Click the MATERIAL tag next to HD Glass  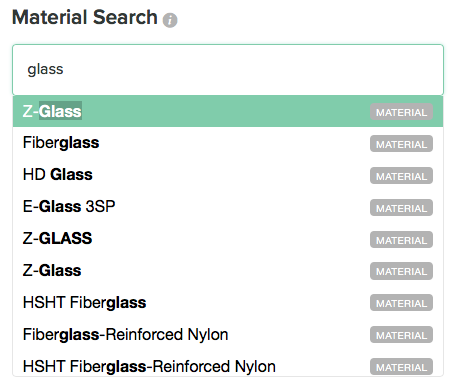[401, 176]
